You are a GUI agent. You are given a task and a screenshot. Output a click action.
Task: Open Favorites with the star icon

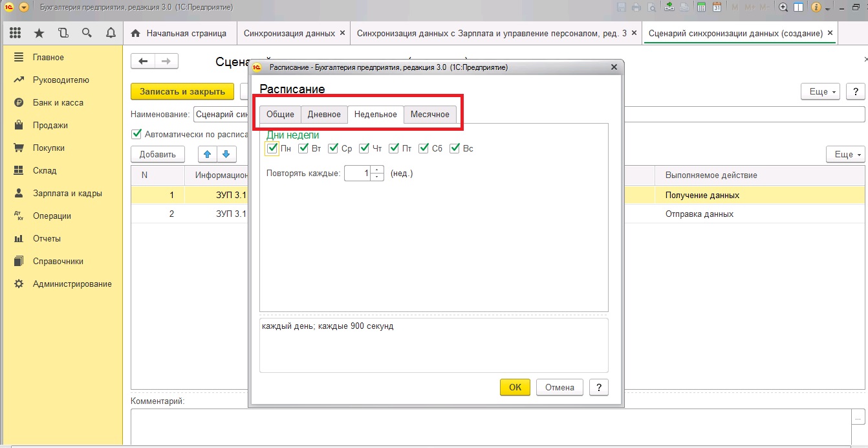point(39,33)
